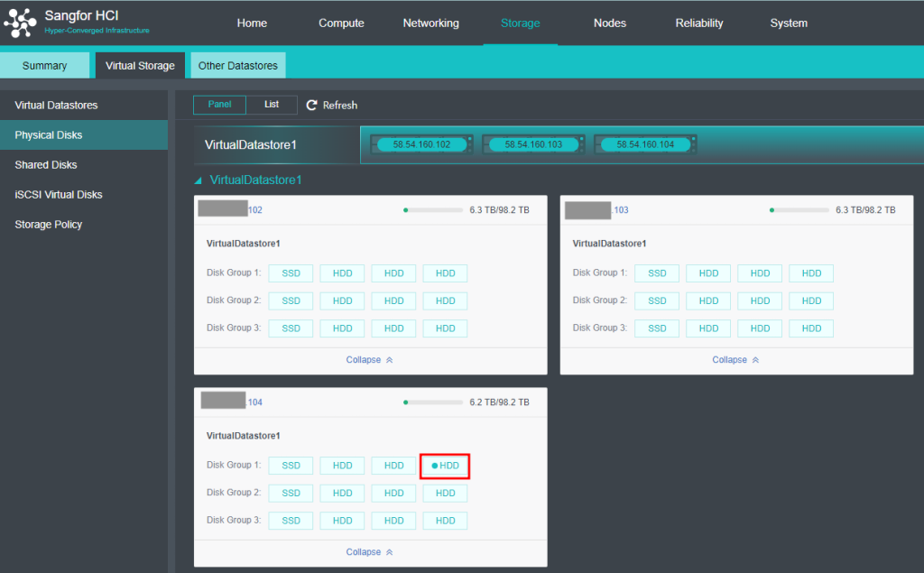Select middle HDD in Disk Group 1, node .103
Image resolution: width=924 pixels, height=573 pixels.
760,273
